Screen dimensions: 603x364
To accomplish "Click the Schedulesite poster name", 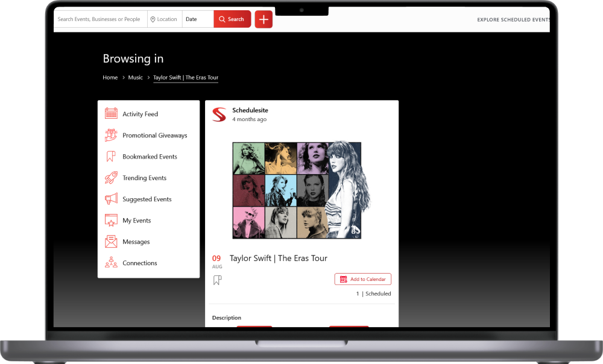I will pyautogui.click(x=250, y=110).
